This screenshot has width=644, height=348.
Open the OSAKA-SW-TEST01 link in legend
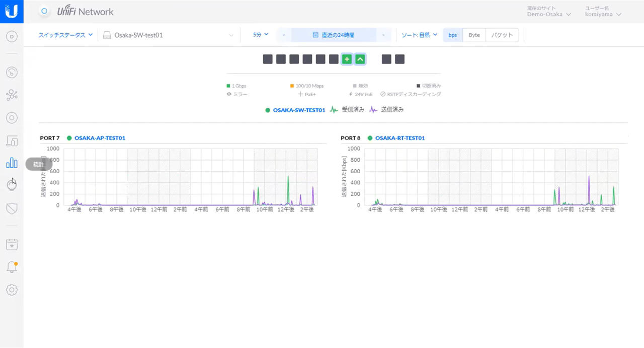click(x=299, y=110)
